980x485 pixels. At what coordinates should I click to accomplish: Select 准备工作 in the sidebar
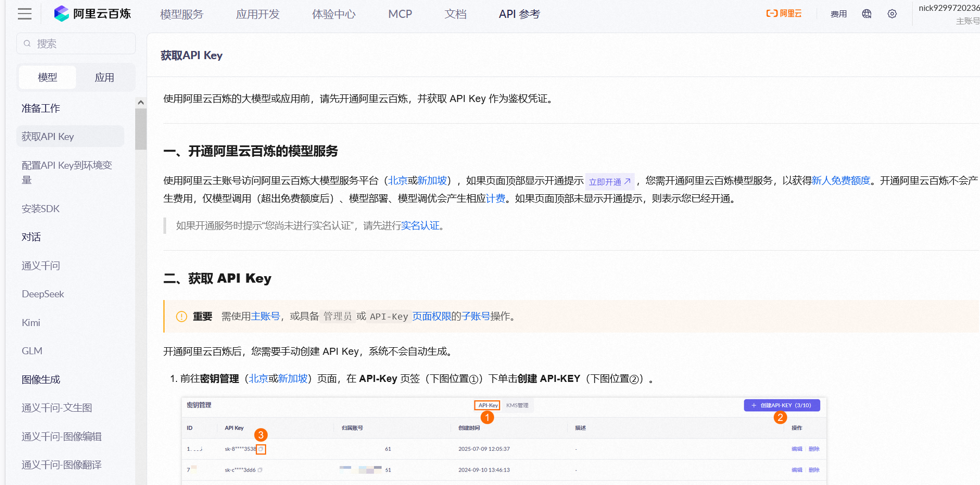pyautogui.click(x=41, y=108)
